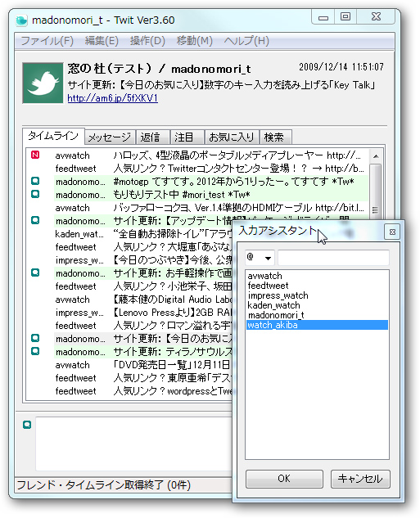420x518 pixels.
Task: Click the reply icon beside #mori_test tweet
Action: pos(35,194)
